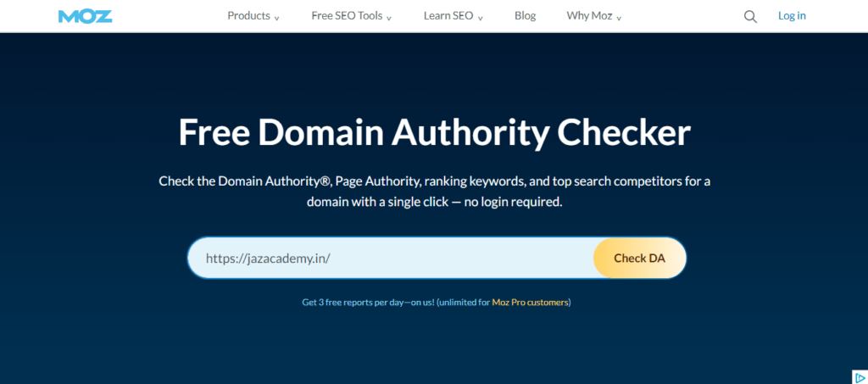Click the Get 3 free reports text
Screen dimensions: 868x384
click(x=368, y=302)
